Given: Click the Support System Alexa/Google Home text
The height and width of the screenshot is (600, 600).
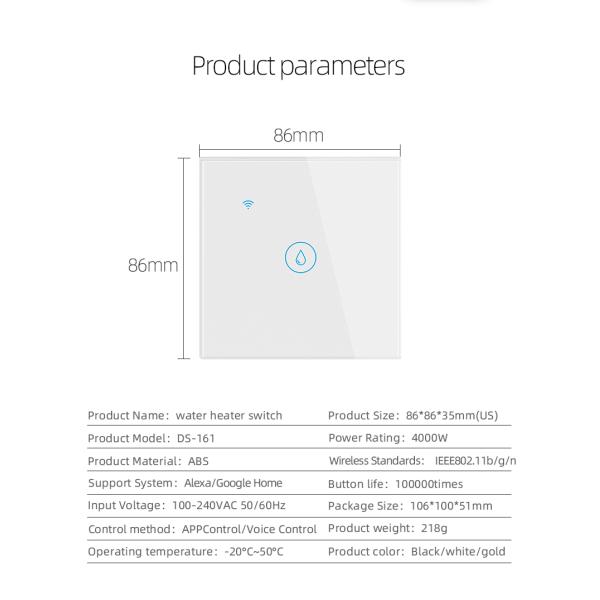Looking at the screenshot, I should [x=185, y=483].
